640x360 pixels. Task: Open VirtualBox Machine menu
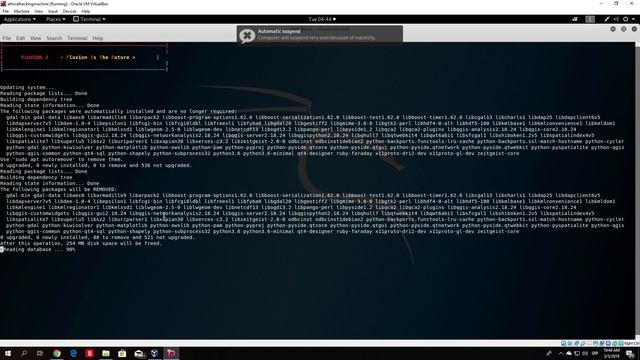[x=22, y=11]
